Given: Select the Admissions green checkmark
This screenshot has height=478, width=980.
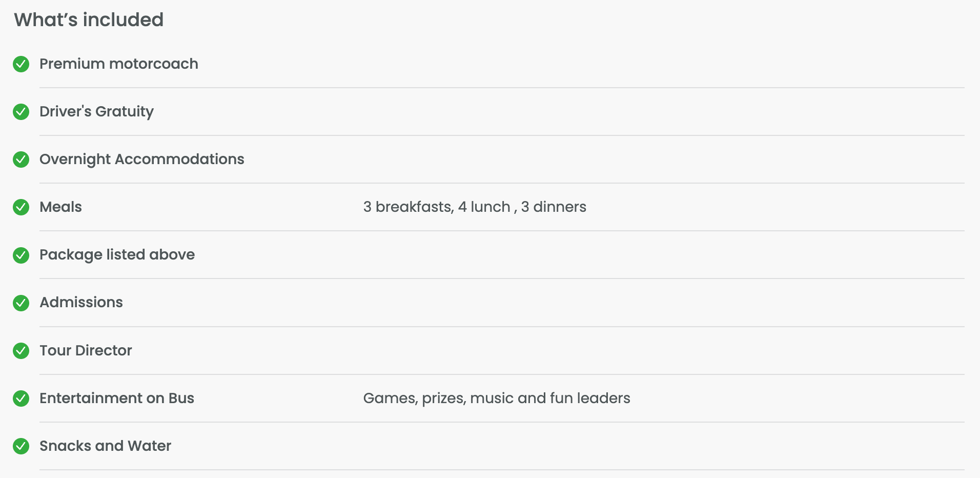Looking at the screenshot, I should (x=21, y=303).
